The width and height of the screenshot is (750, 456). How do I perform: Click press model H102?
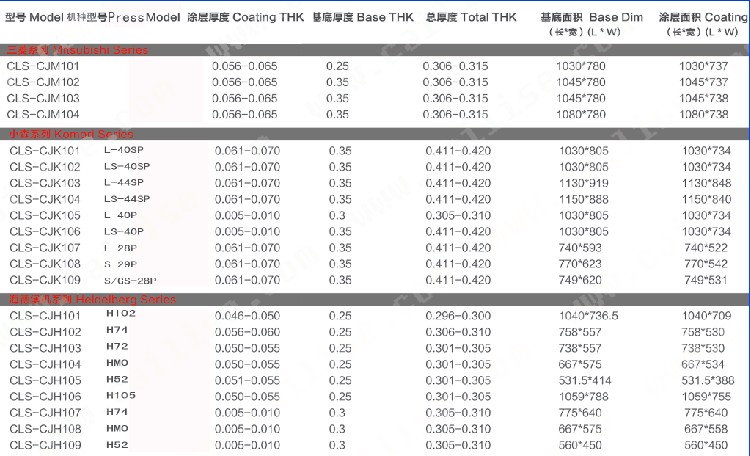coord(121,313)
